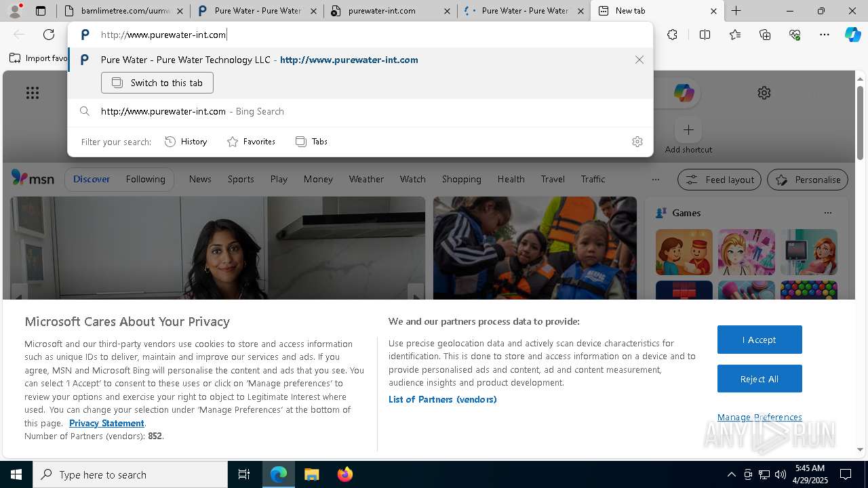Click I Accept cookies button

click(x=759, y=340)
